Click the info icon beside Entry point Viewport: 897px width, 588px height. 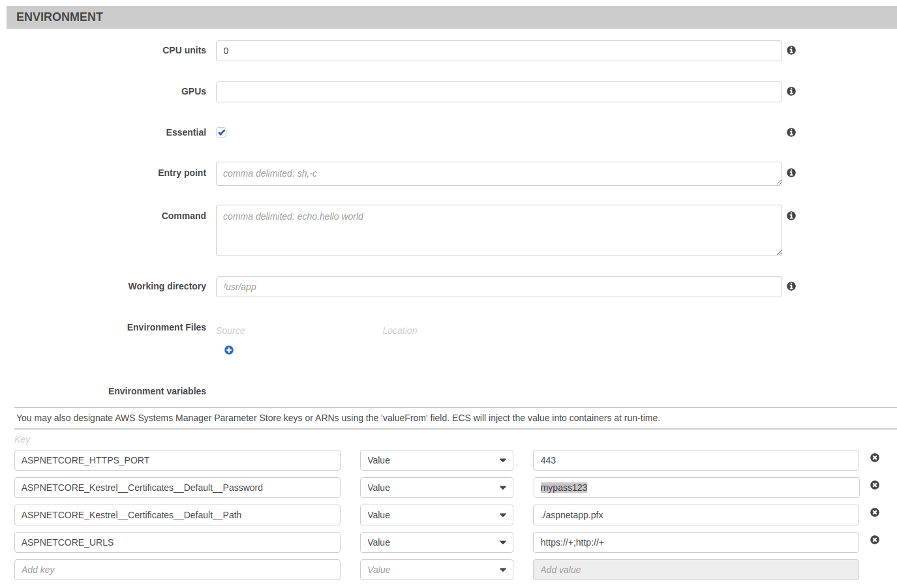point(791,173)
